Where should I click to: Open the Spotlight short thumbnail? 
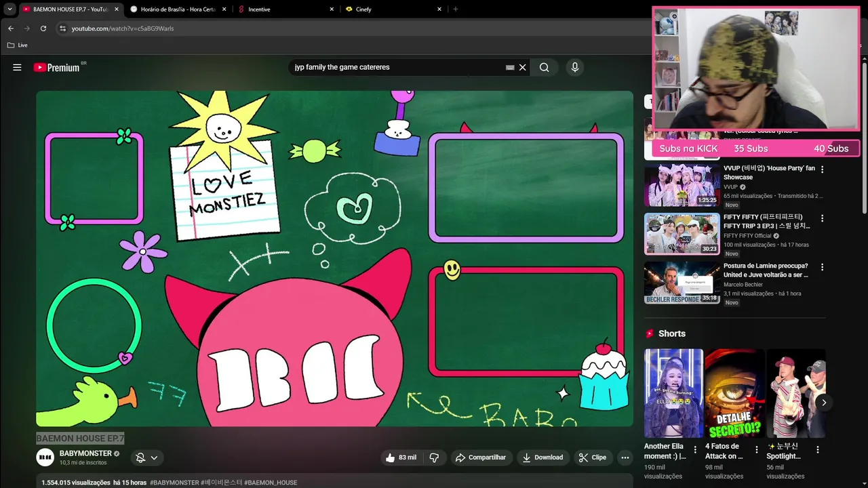[796, 393]
